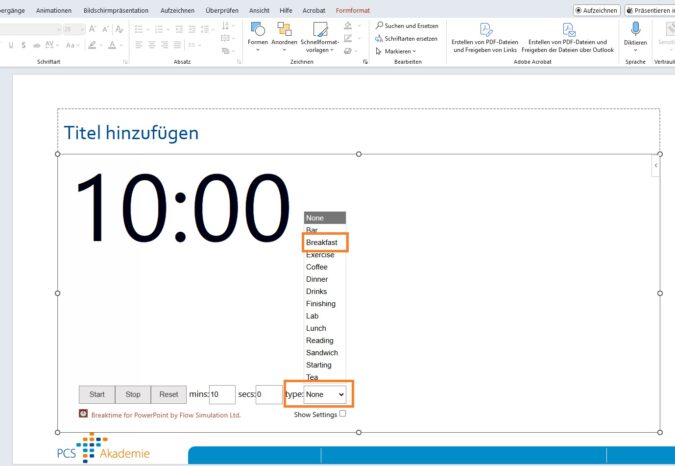Select None in the type list

(325, 218)
